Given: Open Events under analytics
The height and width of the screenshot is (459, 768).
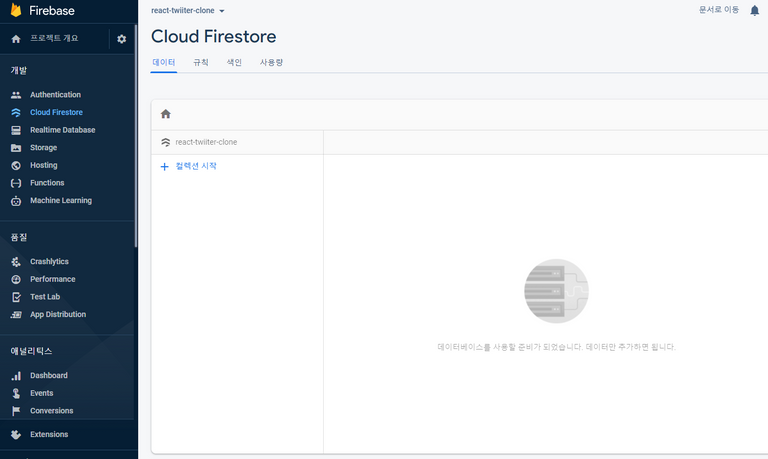Looking at the screenshot, I should click(42, 393).
